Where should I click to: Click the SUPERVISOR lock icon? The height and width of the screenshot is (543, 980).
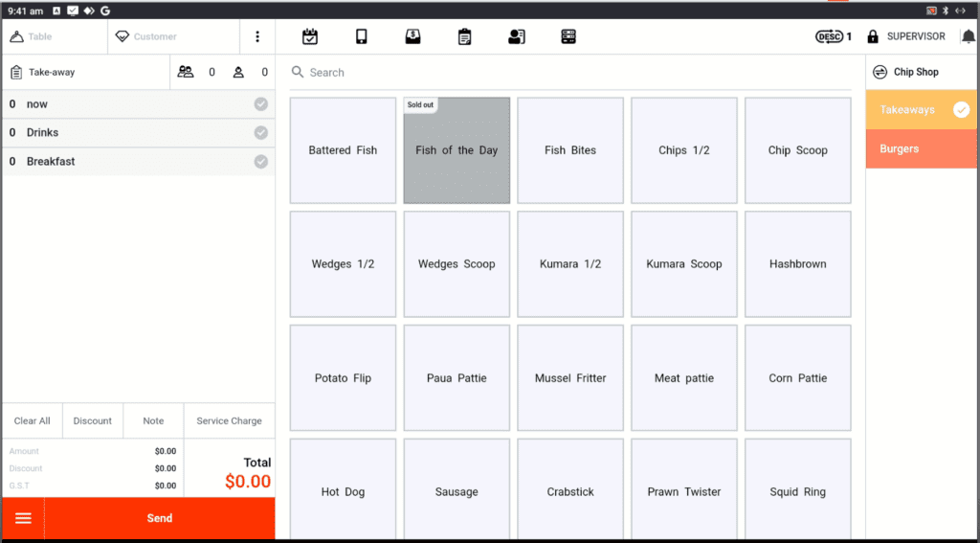point(873,37)
